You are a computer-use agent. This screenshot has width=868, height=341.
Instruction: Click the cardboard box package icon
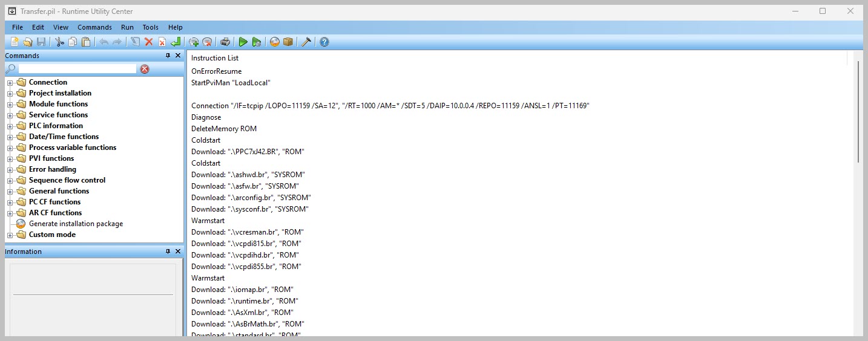[288, 42]
